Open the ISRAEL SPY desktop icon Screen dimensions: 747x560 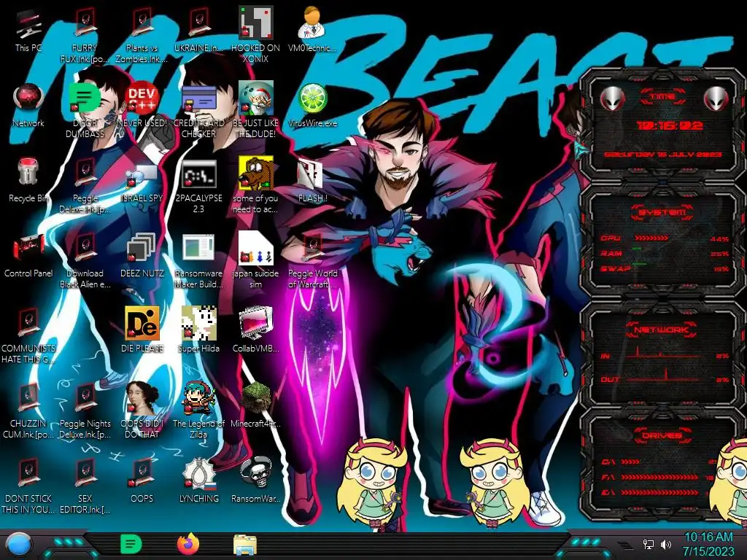point(142,175)
